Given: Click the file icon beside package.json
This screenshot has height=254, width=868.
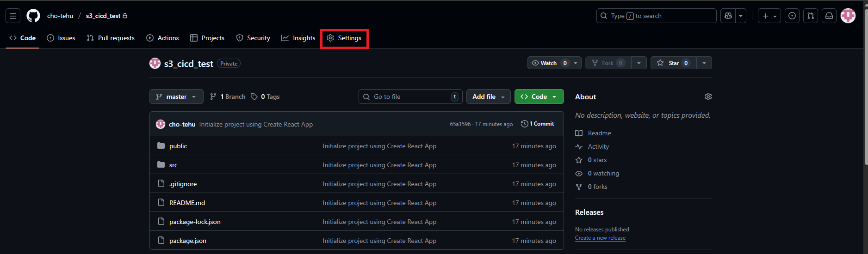Looking at the screenshot, I should click(161, 240).
